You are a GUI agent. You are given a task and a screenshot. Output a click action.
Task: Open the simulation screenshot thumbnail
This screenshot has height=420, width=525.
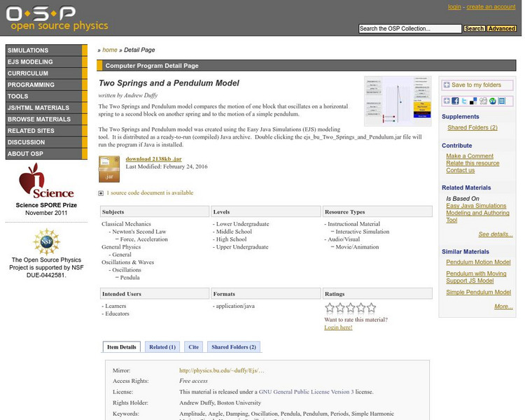pos(398,101)
